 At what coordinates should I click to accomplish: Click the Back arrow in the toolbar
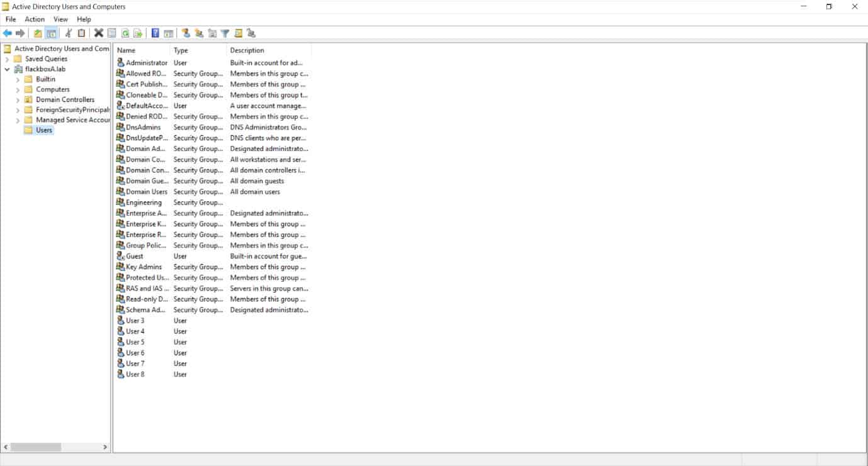[8, 33]
